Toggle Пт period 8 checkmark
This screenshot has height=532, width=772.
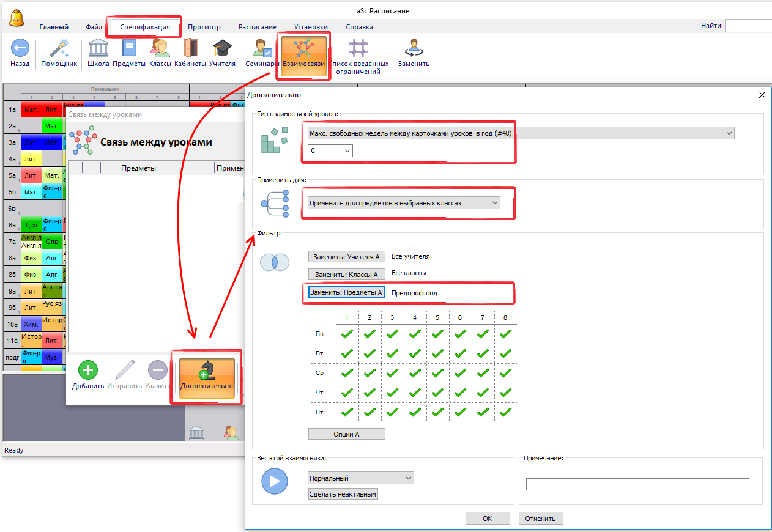point(505,412)
